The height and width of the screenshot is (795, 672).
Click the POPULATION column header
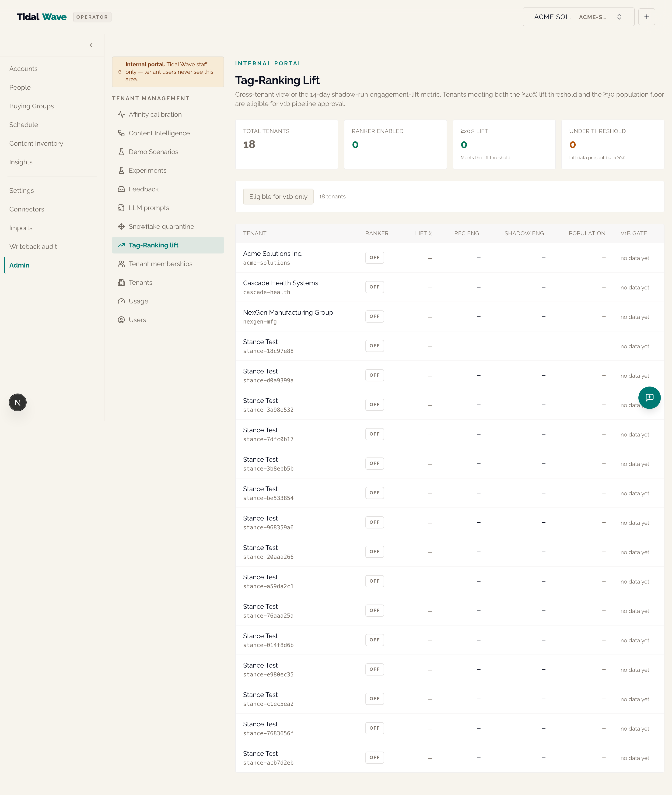click(587, 233)
